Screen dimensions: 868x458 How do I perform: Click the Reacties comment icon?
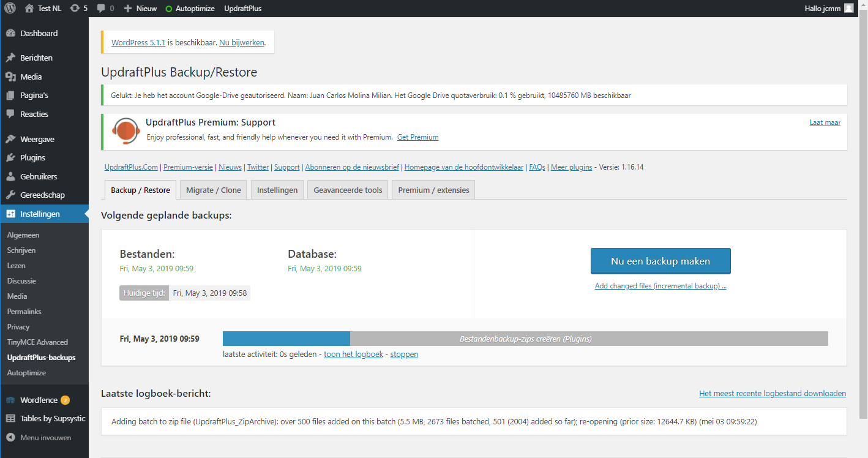tap(10, 114)
